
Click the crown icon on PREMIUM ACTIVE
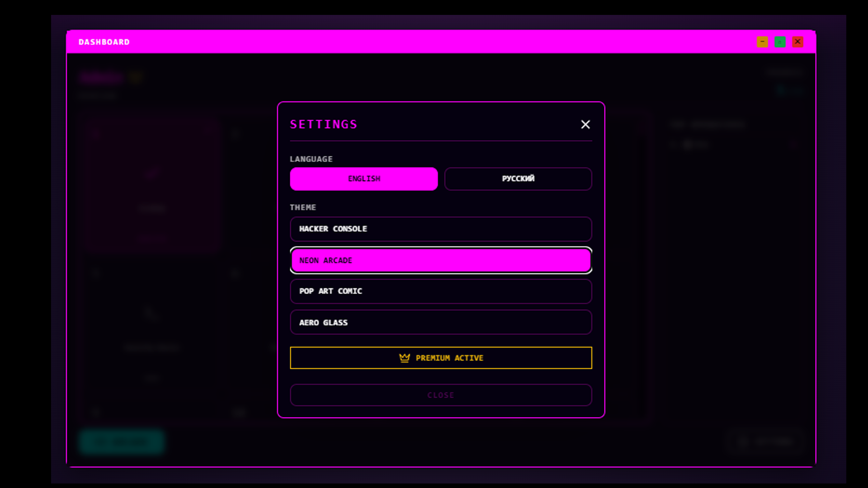coord(405,357)
